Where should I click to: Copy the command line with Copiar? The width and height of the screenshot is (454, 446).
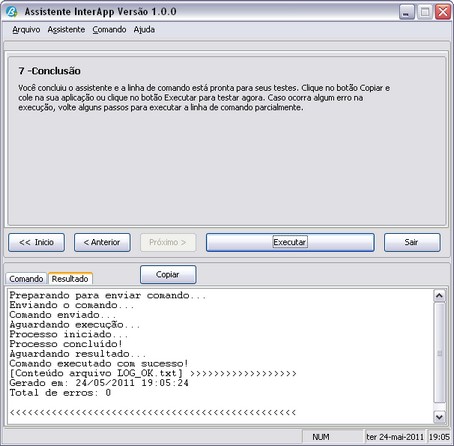click(x=168, y=275)
